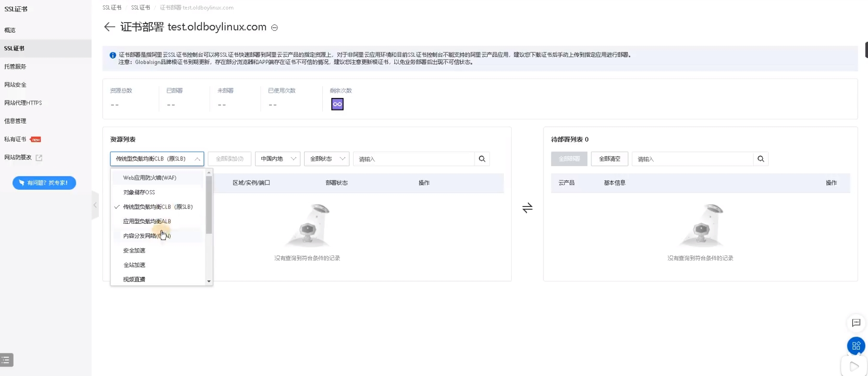Click the 云产品 column header
The image size is (868, 376).
(566, 183)
